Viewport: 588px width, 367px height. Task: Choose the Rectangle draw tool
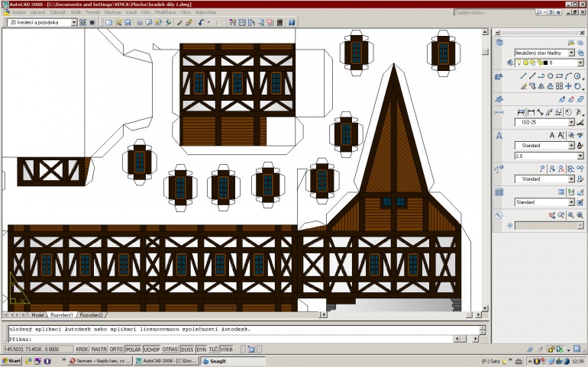tap(559, 76)
